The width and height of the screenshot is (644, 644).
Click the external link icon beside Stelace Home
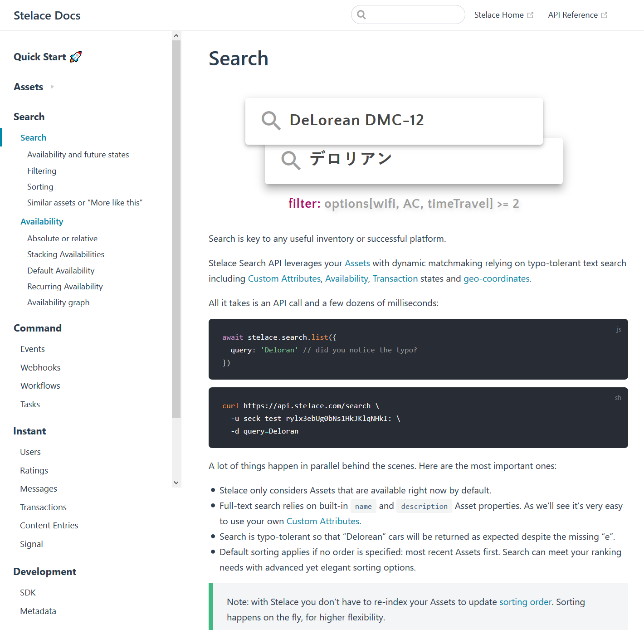530,15
